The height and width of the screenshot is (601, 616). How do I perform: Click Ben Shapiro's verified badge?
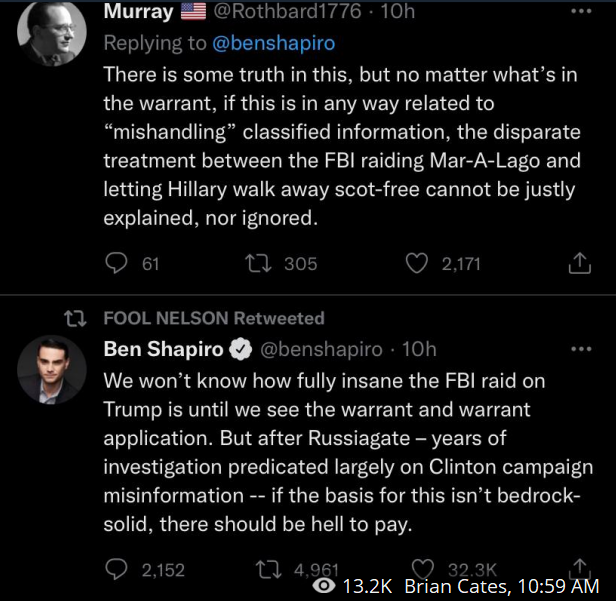pyautogui.click(x=241, y=349)
